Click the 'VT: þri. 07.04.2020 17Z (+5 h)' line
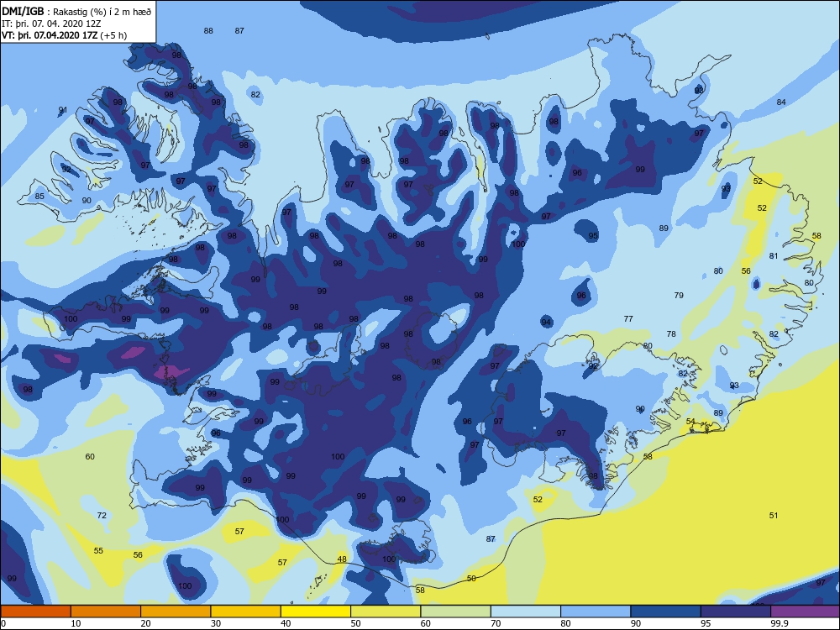Viewport: 840px width, 630px height. [x=65, y=35]
